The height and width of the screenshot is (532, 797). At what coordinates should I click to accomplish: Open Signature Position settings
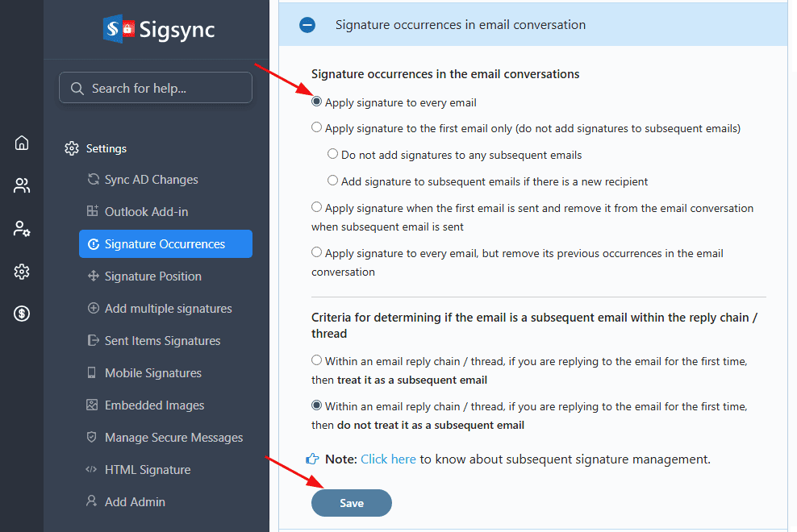pyautogui.click(x=152, y=276)
